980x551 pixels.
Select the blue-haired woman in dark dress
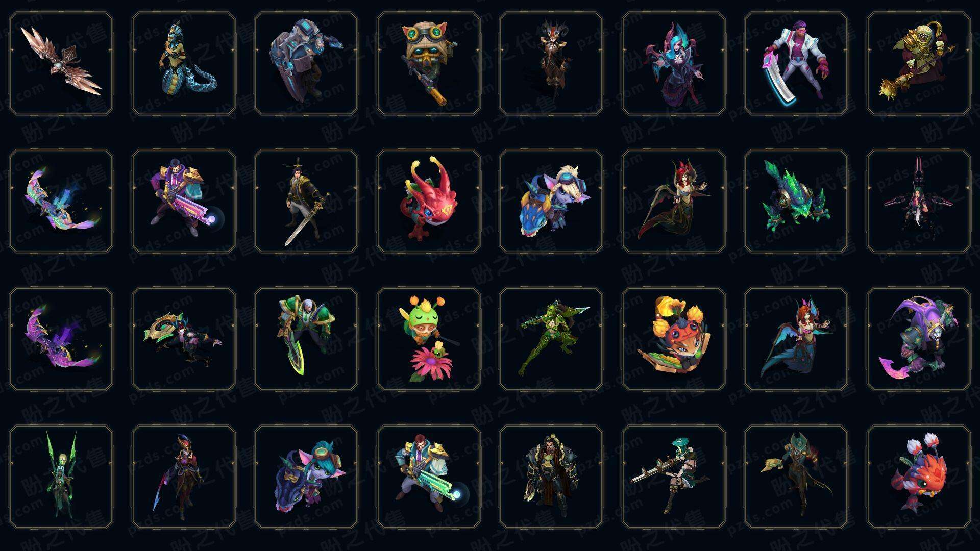click(x=674, y=64)
